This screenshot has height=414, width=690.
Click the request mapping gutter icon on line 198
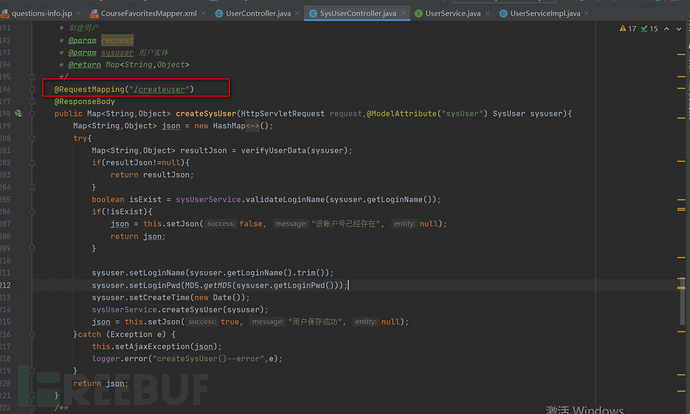18,114
